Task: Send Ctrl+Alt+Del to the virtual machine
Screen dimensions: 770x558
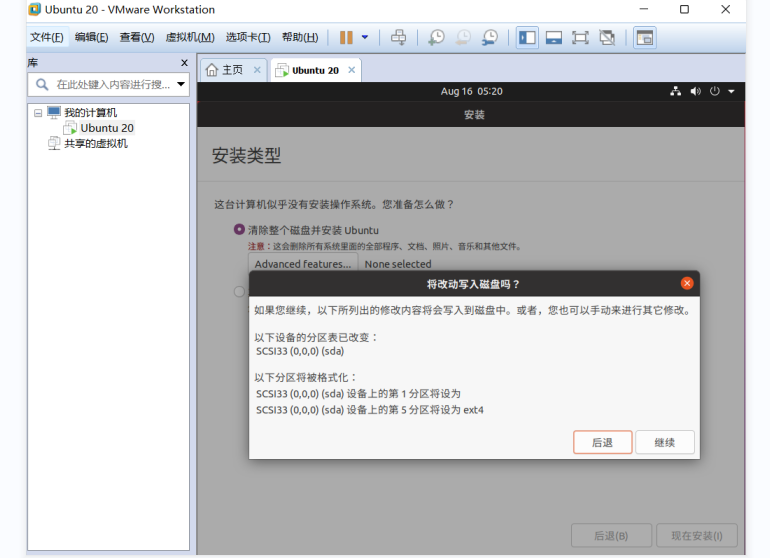Action: click(x=398, y=37)
